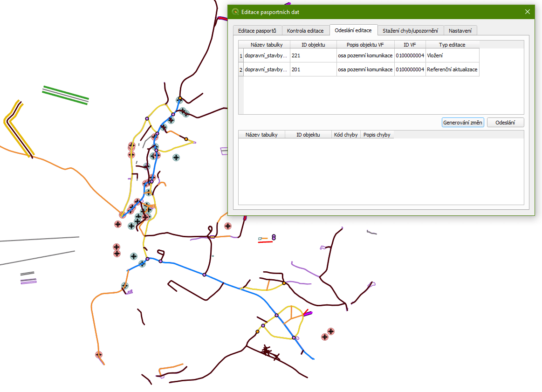542x392 pixels.
Task: Click the dialog title bar app icon
Action: tap(235, 12)
